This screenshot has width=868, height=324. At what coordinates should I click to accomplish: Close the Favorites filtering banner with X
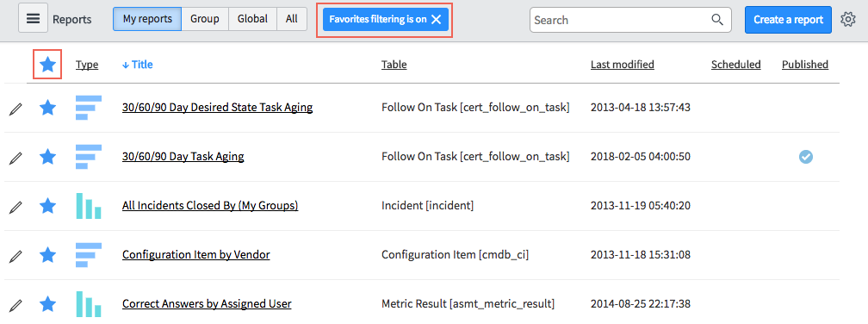[x=437, y=19]
